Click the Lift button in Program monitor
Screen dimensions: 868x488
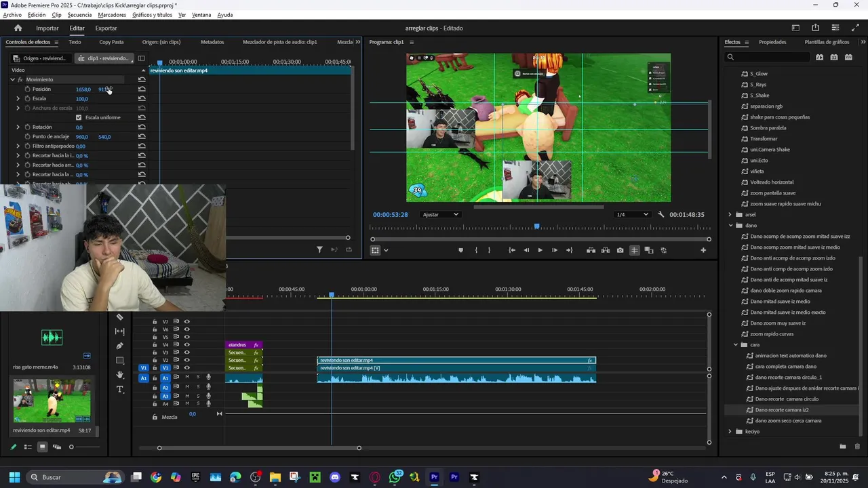point(591,250)
